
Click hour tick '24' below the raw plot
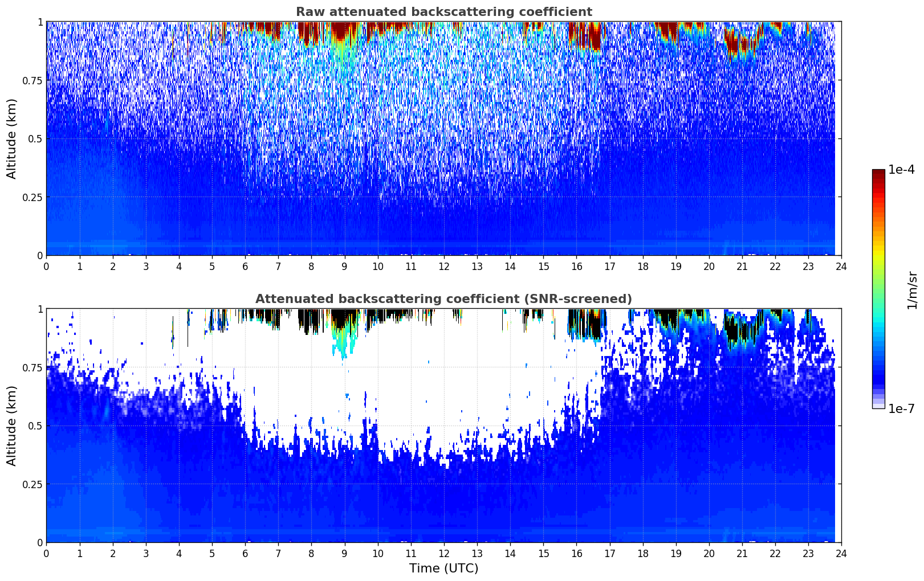click(841, 266)
